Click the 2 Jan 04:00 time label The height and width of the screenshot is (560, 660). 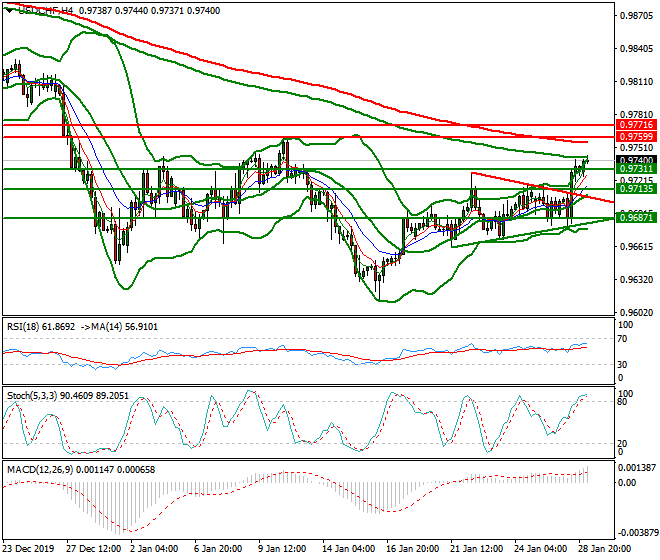[x=154, y=549]
